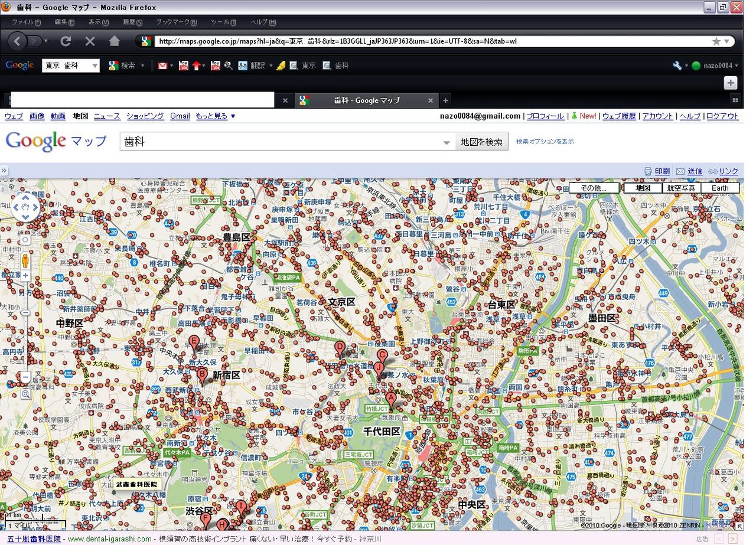Open the ファイル menu

(27, 22)
